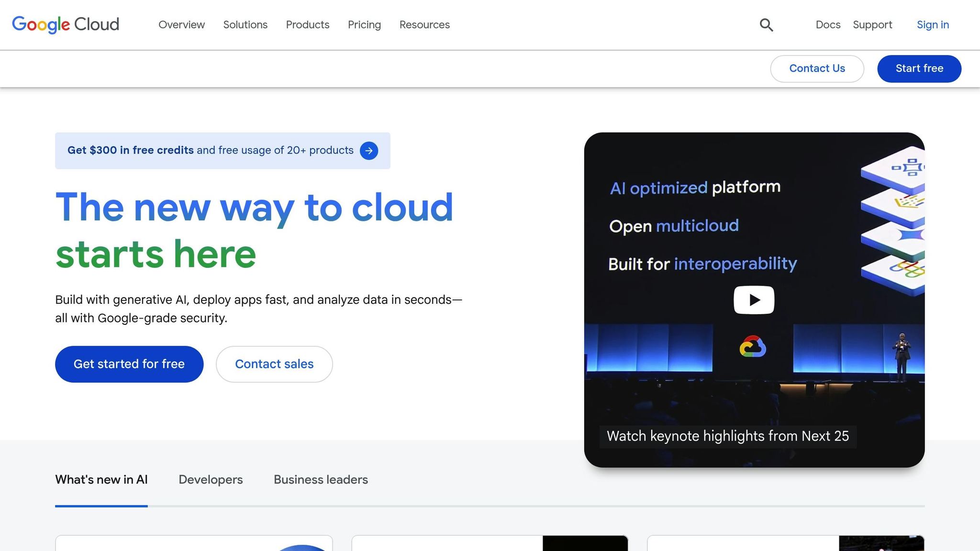The height and width of the screenshot is (551, 980).
Task: Click the arrow on the free credits banner
Action: pyautogui.click(x=369, y=150)
